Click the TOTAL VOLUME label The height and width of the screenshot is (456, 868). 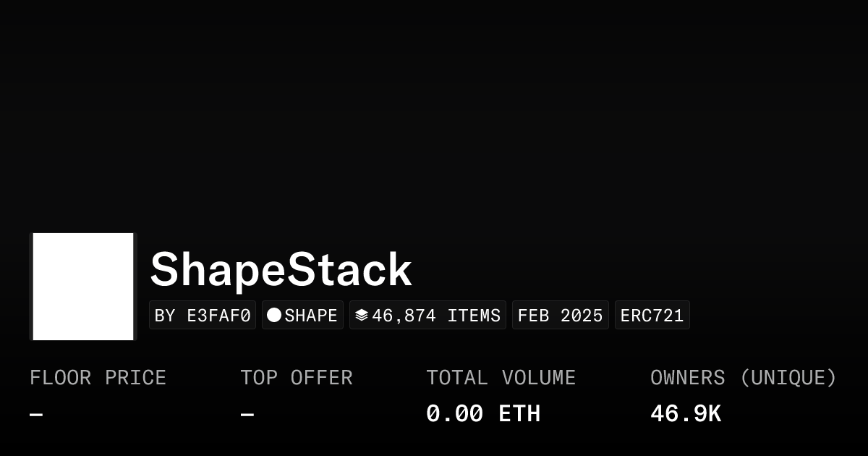(x=501, y=378)
